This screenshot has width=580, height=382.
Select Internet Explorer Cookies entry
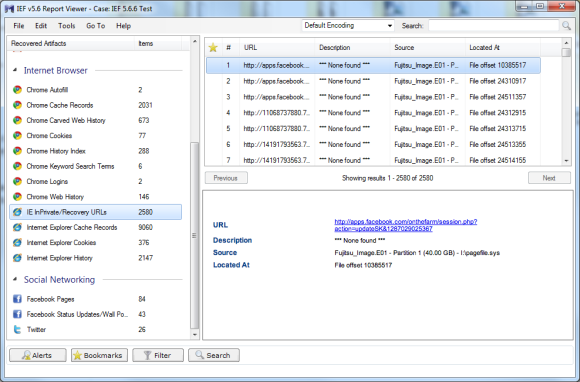95,243
